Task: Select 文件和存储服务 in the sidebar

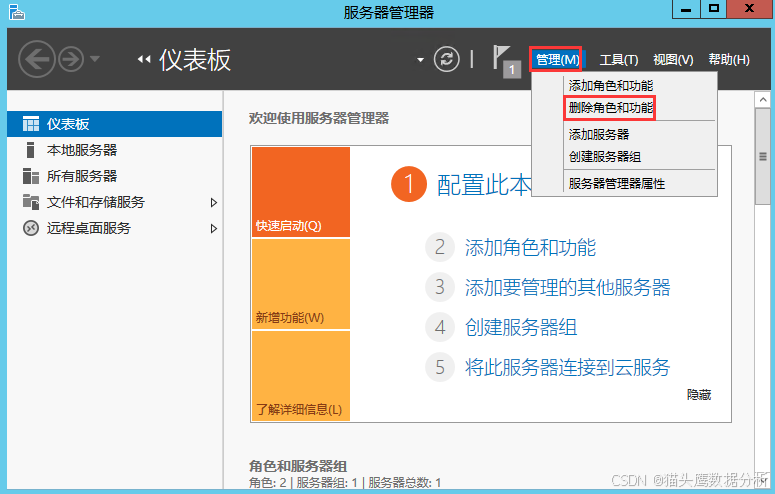Action: (x=95, y=202)
